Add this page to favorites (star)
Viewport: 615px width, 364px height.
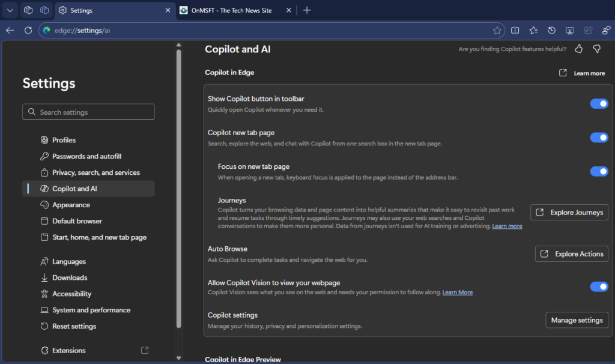point(497,30)
